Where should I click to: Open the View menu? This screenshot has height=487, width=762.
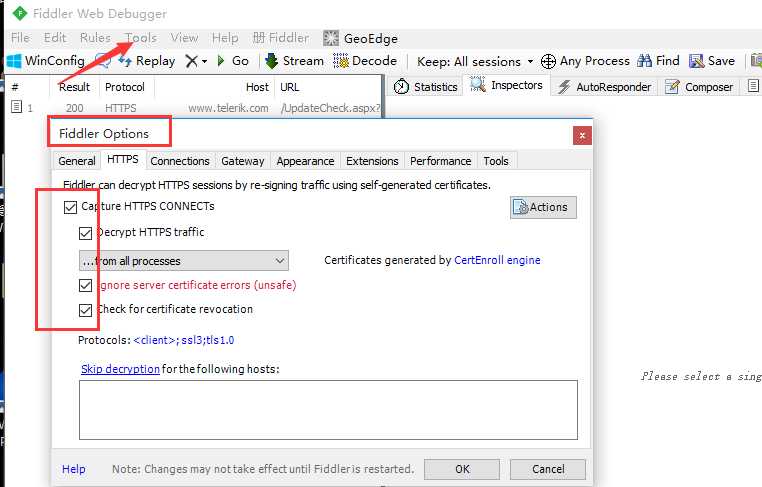tap(184, 38)
